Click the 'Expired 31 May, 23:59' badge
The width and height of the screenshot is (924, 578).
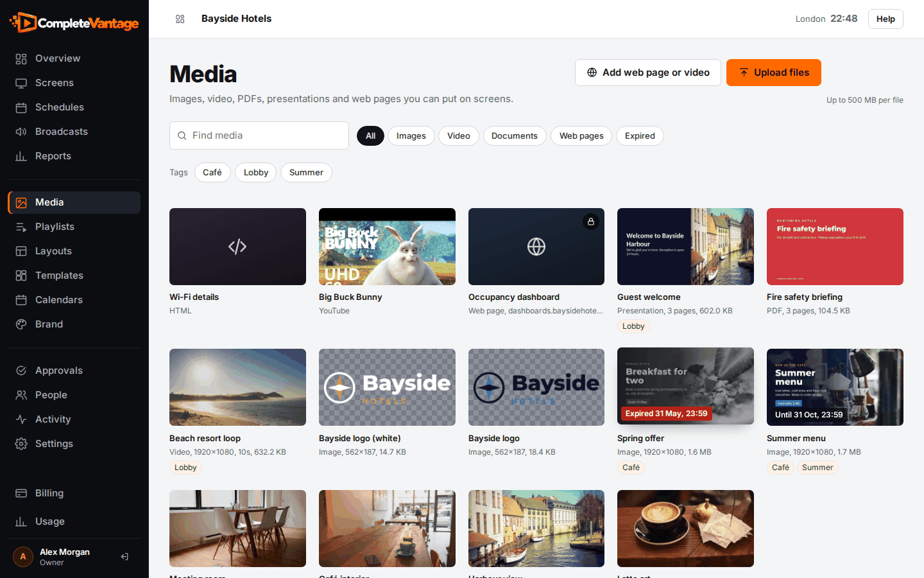667,414
